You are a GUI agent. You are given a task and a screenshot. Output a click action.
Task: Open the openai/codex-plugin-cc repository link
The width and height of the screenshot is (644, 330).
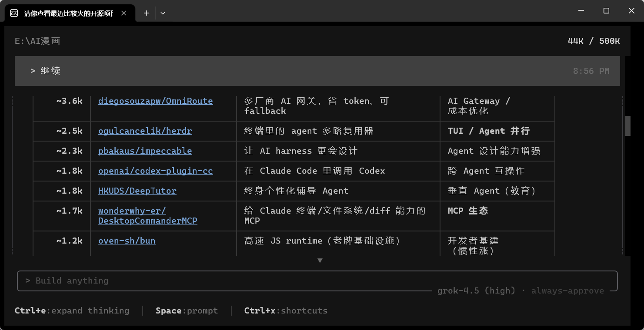(156, 171)
